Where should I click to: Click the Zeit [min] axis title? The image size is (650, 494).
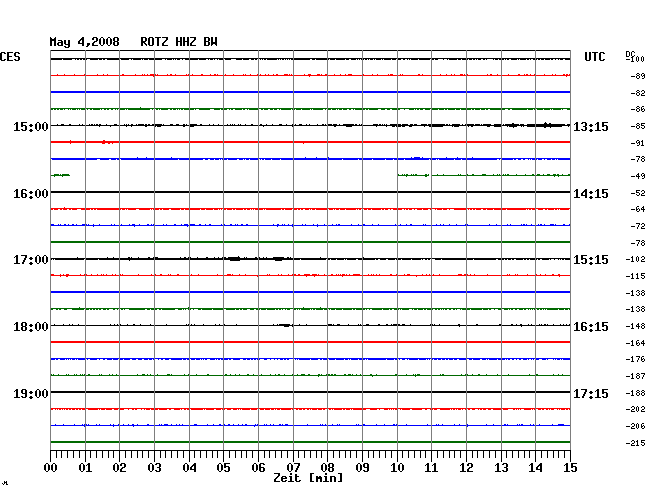click(x=308, y=478)
